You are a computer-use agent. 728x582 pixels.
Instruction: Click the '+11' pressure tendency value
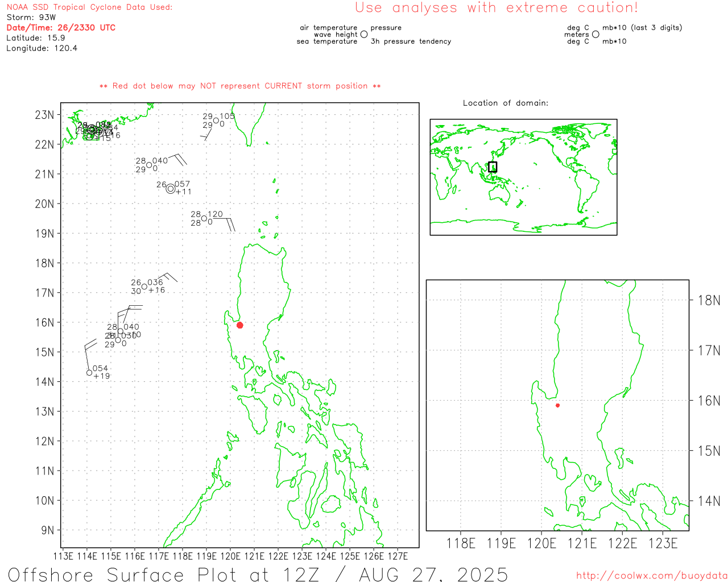point(184,192)
